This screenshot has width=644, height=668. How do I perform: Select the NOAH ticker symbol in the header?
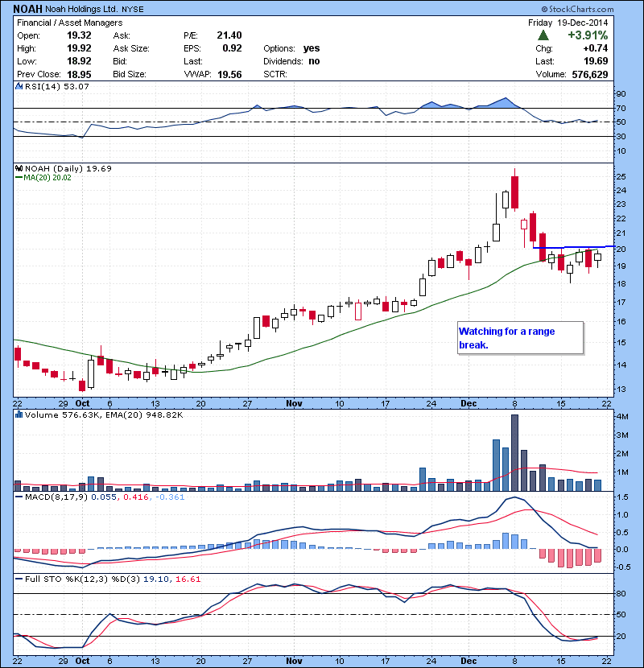[x=27, y=9]
